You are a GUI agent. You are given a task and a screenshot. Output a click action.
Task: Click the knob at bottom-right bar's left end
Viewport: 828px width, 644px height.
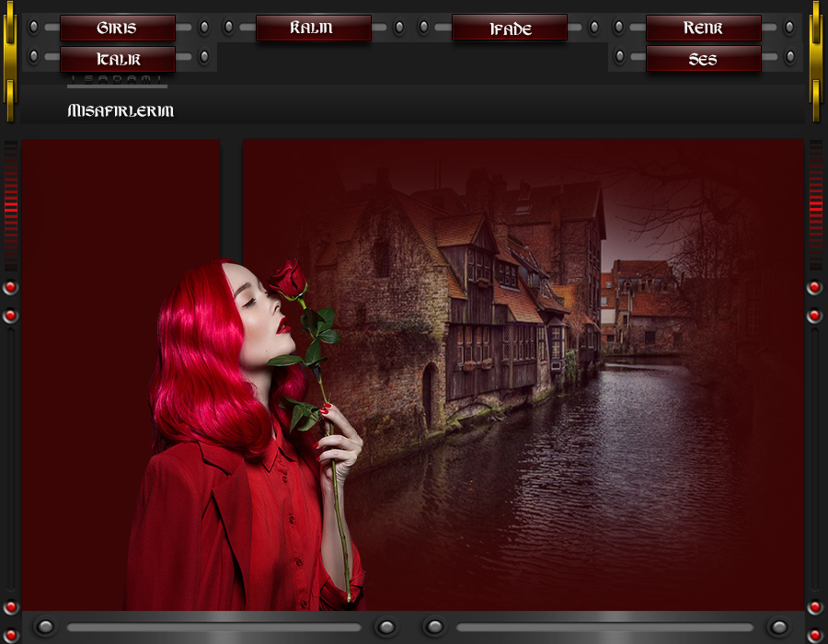click(434, 627)
